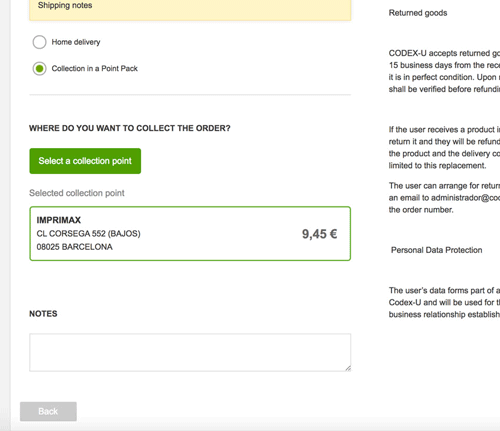The image size is (500, 431).
Task: Click the Returned goods heading
Action: (x=418, y=13)
